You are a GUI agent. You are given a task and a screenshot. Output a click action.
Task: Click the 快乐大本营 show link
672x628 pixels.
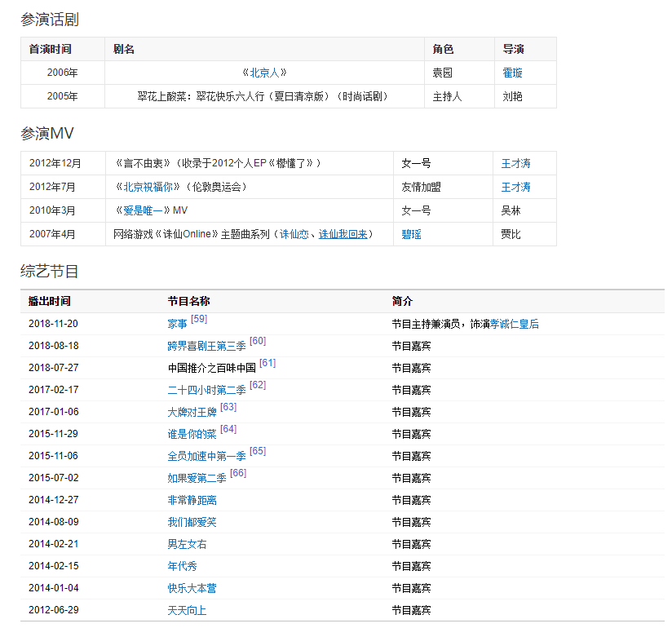click(x=192, y=588)
